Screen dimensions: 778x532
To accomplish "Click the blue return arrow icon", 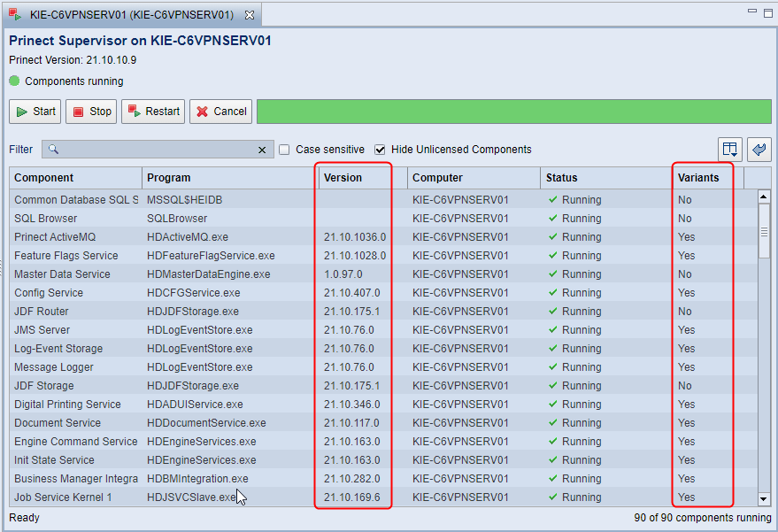I will 759,150.
